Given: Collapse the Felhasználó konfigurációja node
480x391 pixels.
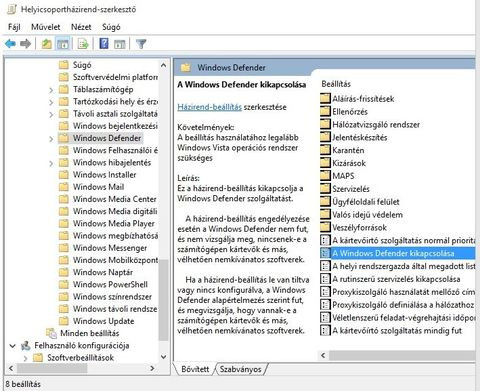Looking at the screenshot, I should [x=12, y=346].
